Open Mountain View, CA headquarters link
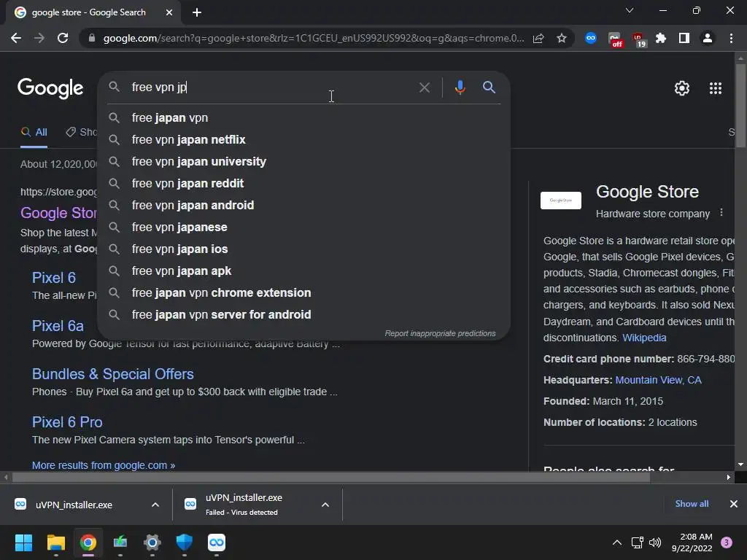747x560 pixels. 659,380
